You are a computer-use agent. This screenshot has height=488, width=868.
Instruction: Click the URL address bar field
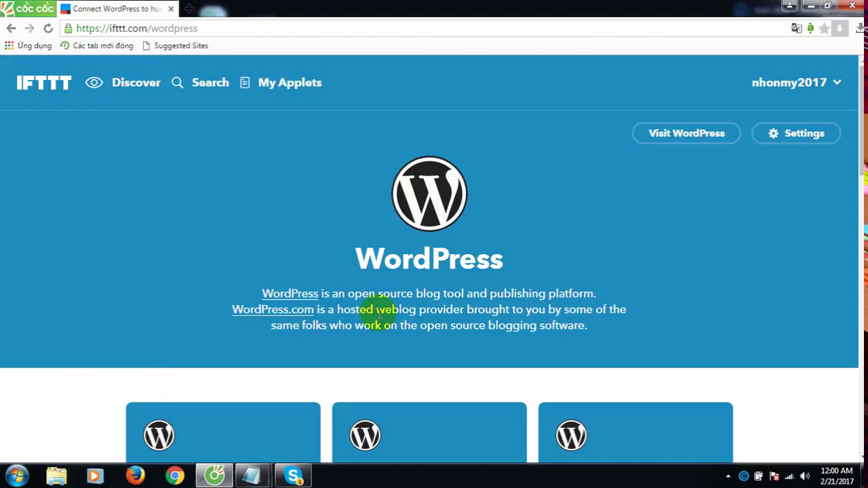424,28
